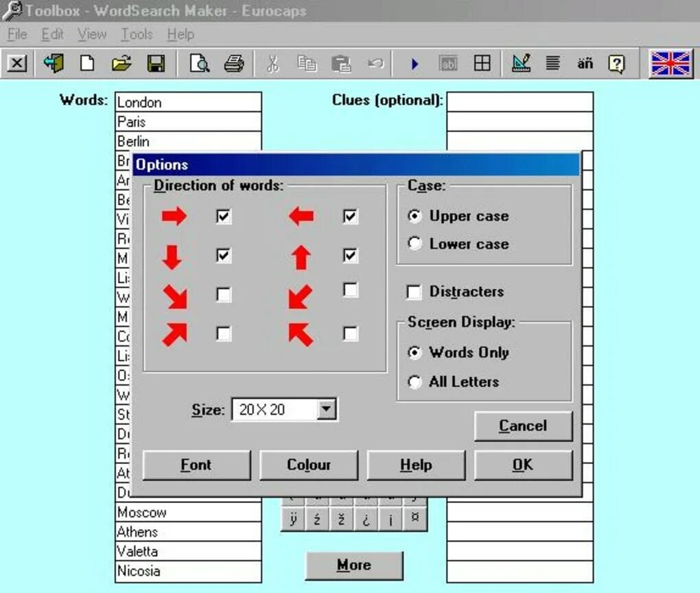Enable the up-left diagonal direction checkbox

tap(350, 334)
